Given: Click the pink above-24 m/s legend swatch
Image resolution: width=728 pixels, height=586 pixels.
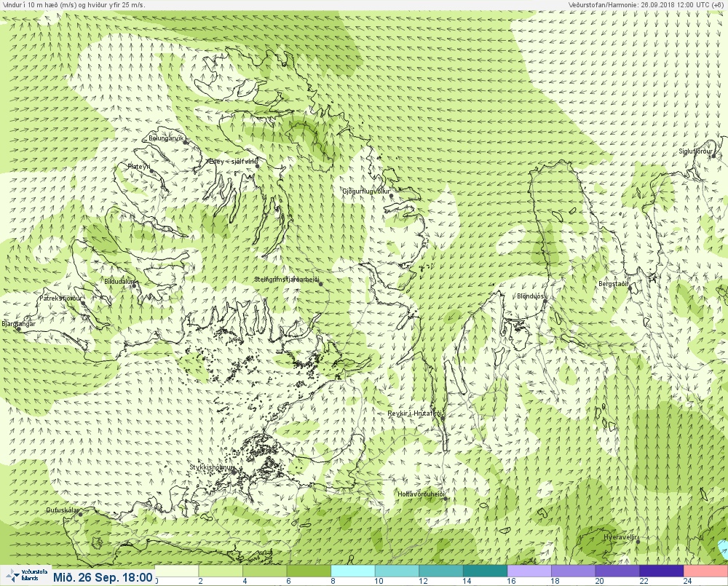Looking at the screenshot, I should (705, 571).
